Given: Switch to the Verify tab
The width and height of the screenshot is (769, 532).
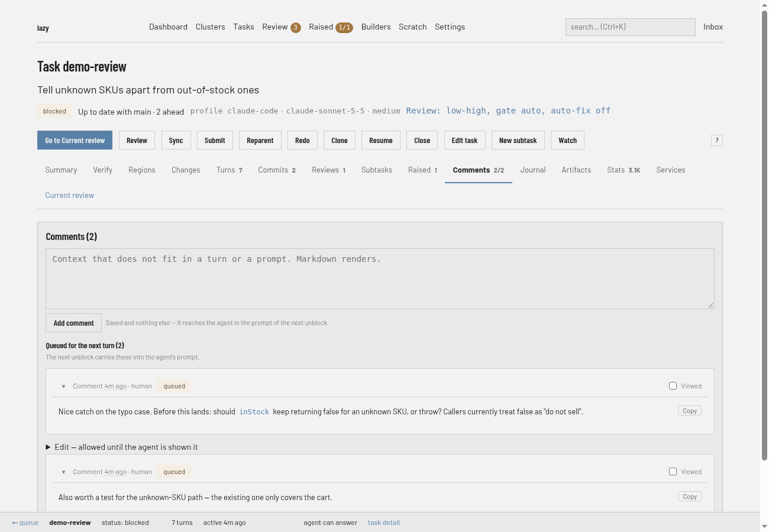Looking at the screenshot, I should coord(102,170).
